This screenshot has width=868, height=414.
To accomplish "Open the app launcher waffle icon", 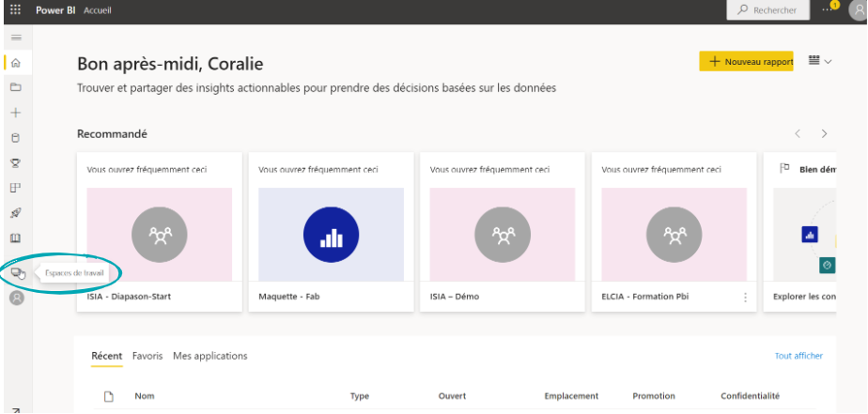I will pos(15,9).
